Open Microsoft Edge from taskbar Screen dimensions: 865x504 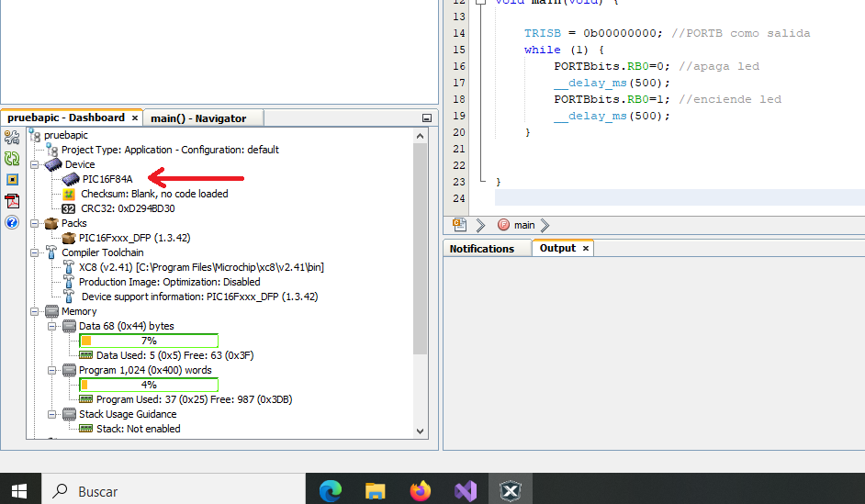[x=331, y=490]
